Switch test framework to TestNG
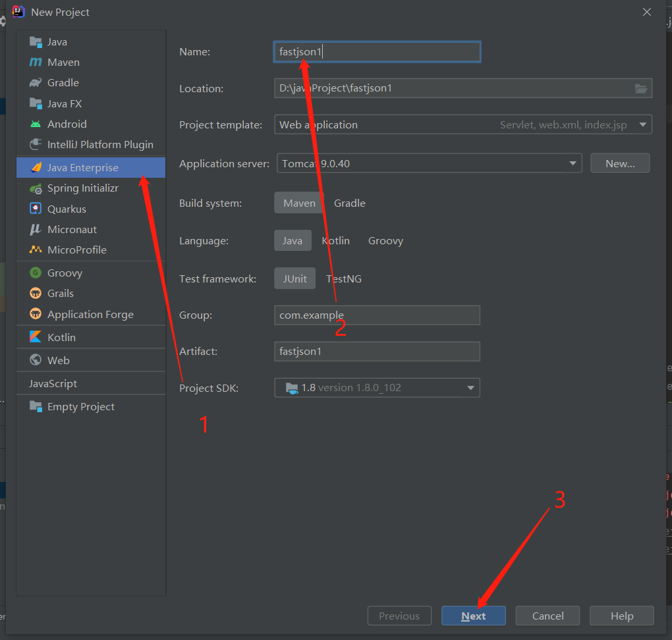The image size is (672, 640). 344,279
